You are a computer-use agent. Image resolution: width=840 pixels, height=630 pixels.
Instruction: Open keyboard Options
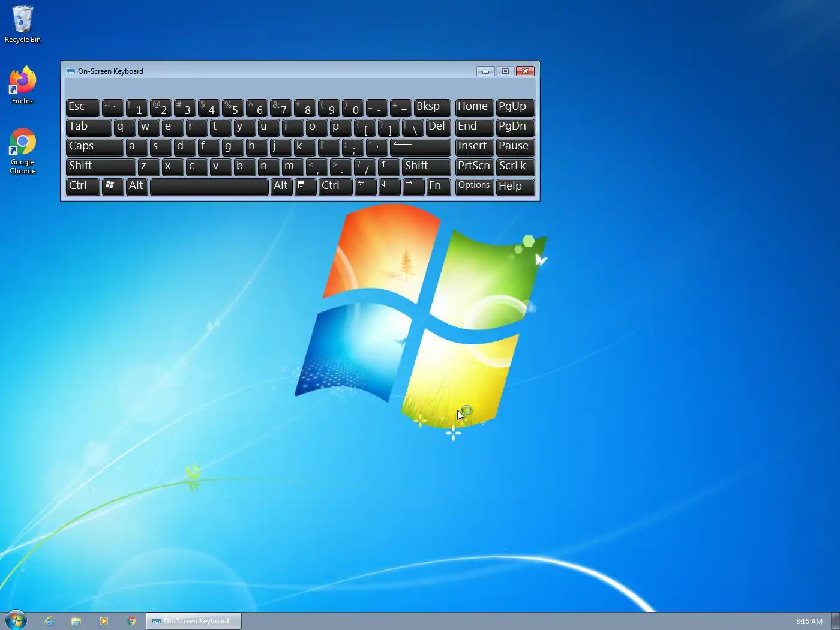tap(475, 187)
